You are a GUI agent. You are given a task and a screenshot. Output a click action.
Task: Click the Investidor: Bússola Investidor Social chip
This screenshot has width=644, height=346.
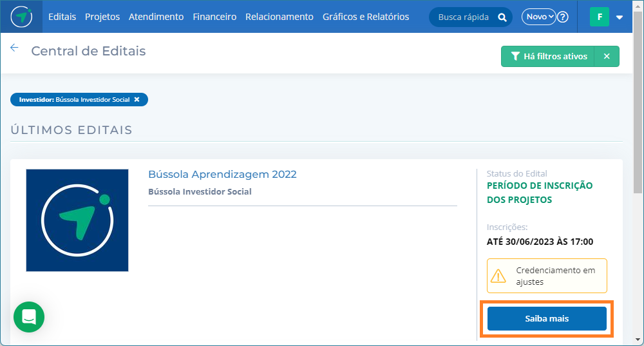79,99
